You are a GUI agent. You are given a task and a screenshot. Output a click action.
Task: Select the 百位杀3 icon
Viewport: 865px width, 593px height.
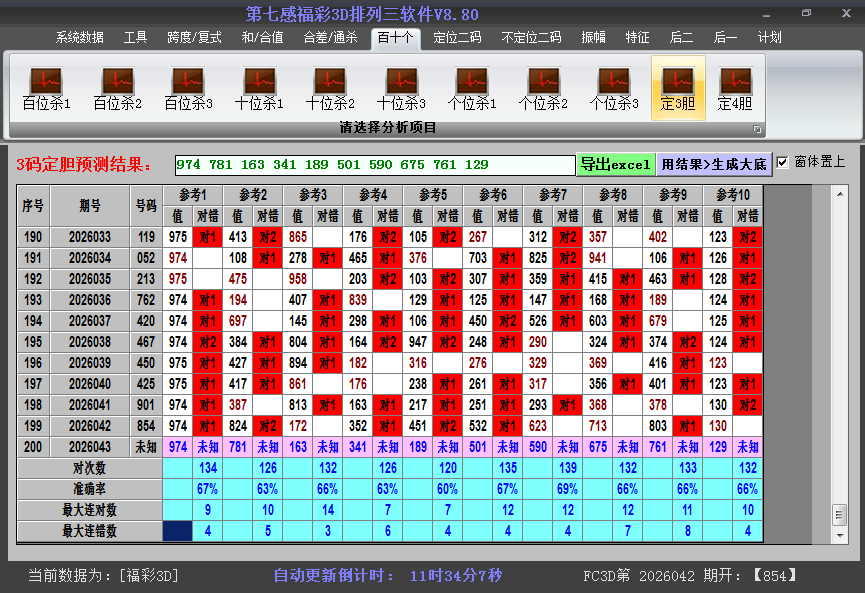188,88
